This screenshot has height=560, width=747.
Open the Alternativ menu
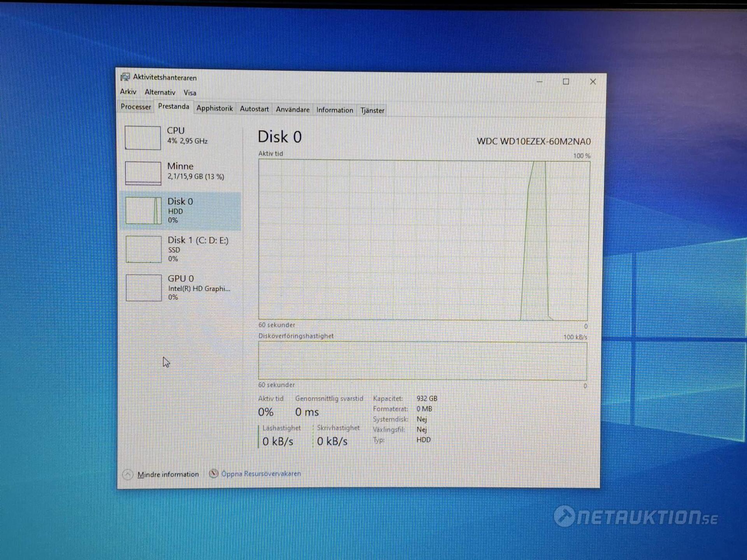160,92
